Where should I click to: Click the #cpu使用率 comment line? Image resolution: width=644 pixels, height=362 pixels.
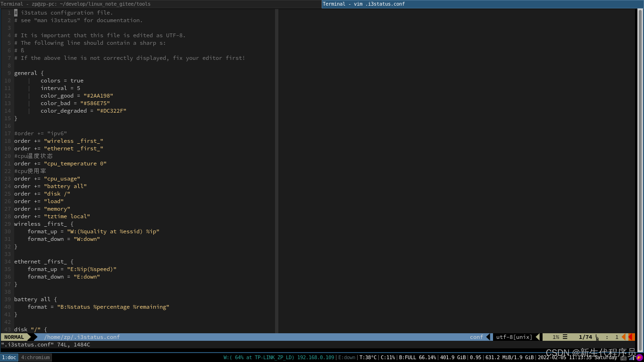tap(30, 171)
